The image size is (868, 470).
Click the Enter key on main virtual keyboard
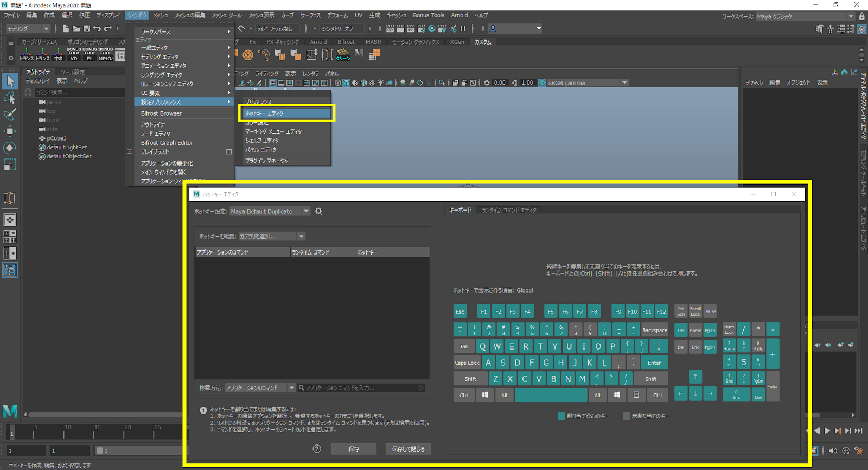pos(654,363)
